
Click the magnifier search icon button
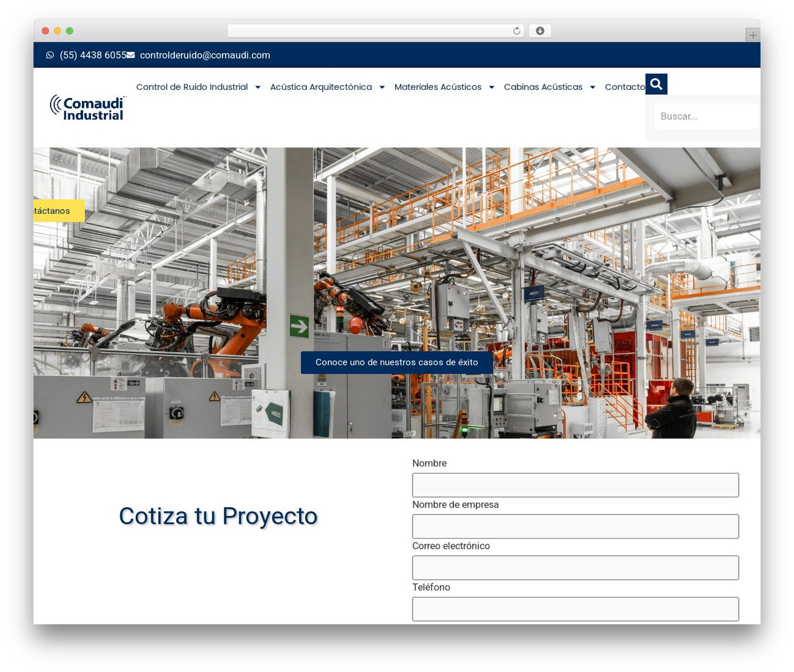coord(656,84)
